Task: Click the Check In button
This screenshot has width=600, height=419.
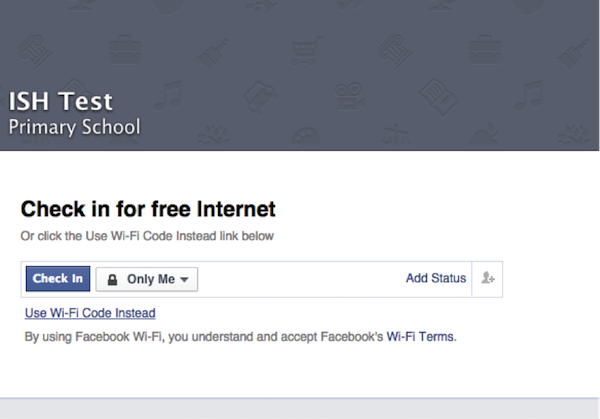Action: [x=57, y=279]
